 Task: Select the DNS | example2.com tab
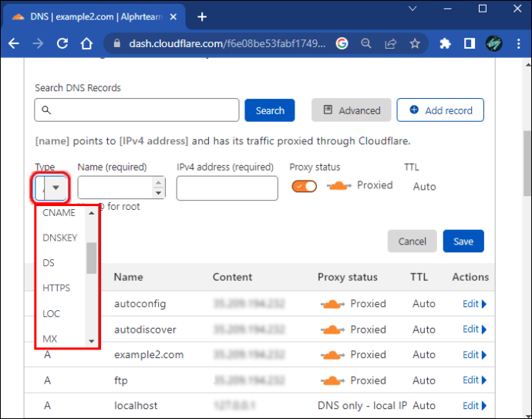point(94,17)
